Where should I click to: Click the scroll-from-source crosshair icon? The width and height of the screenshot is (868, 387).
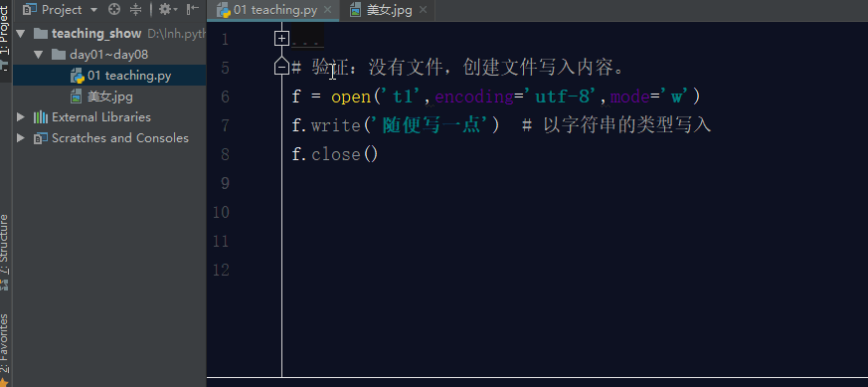(x=114, y=9)
